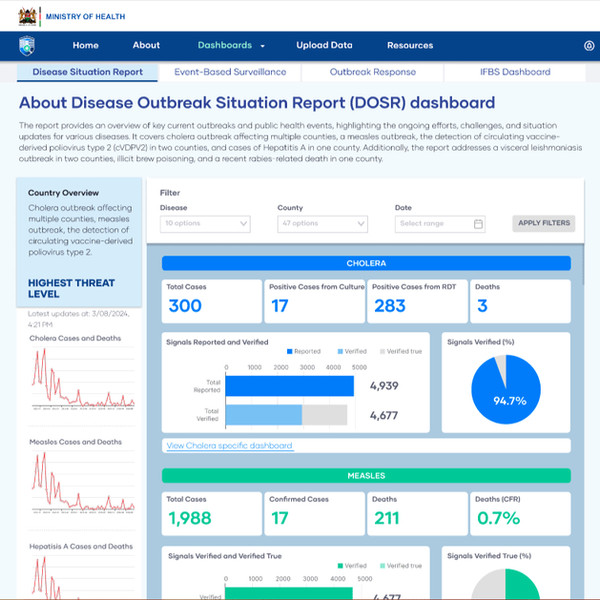Click the Verified true legend swatch in the Cholera chart

pyautogui.click(x=382, y=351)
